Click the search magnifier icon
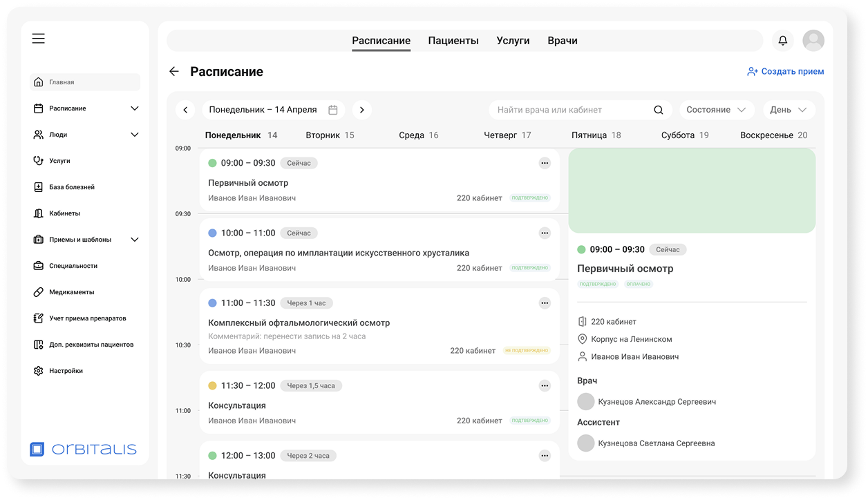Screen dimensions: 868x500 (659, 110)
